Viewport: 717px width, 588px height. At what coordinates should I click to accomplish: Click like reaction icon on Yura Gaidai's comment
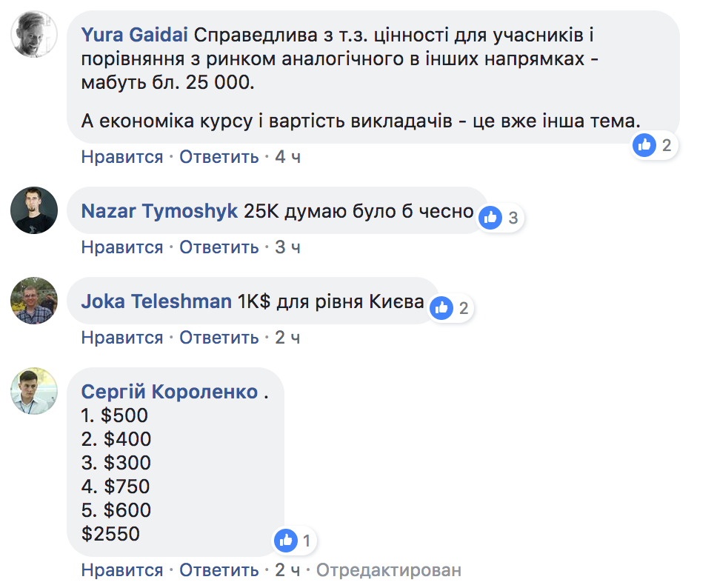[645, 145]
